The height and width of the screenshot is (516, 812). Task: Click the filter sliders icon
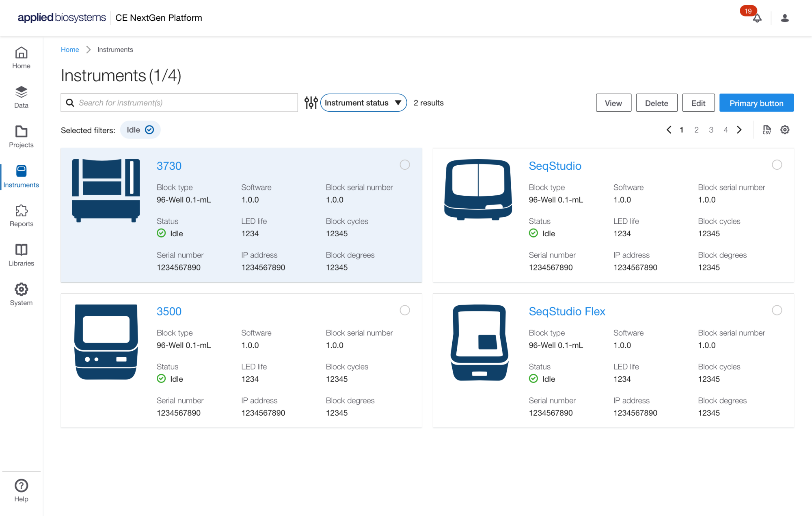(x=311, y=103)
